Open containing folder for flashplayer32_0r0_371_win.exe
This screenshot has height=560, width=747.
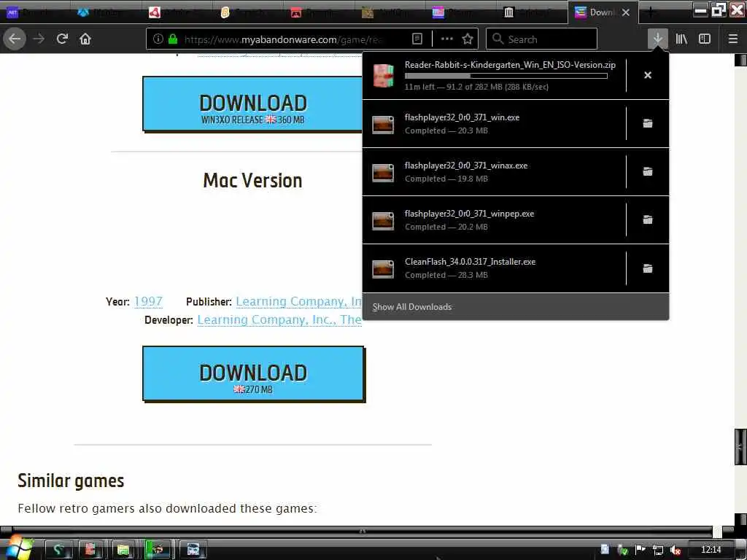click(648, 123)
